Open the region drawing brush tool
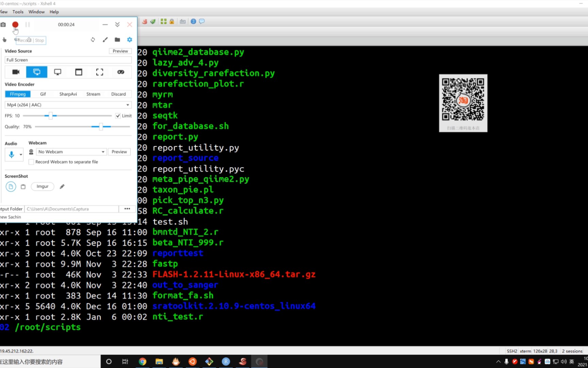 pos(105,40)
